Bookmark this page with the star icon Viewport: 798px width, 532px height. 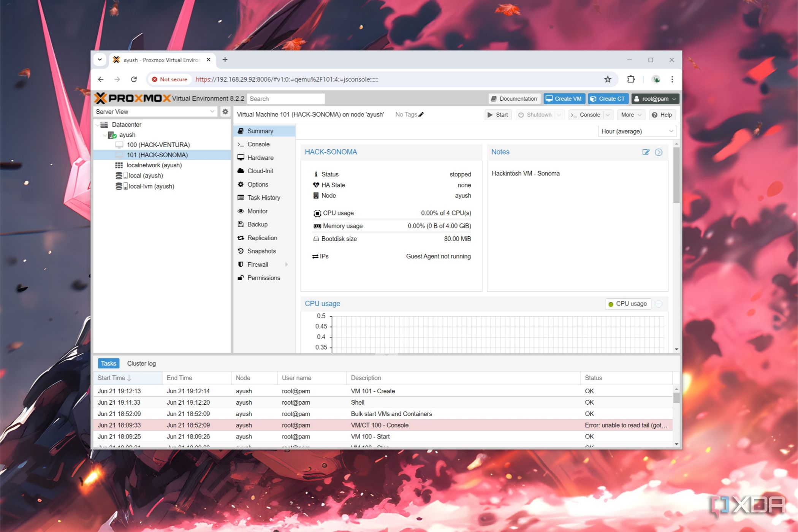click(608, 79)
